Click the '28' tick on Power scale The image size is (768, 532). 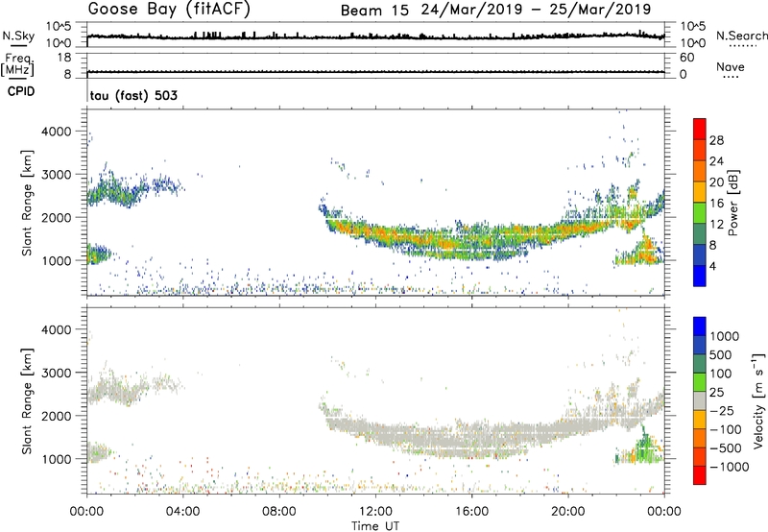pyautogui.click(x=716, y=140)
